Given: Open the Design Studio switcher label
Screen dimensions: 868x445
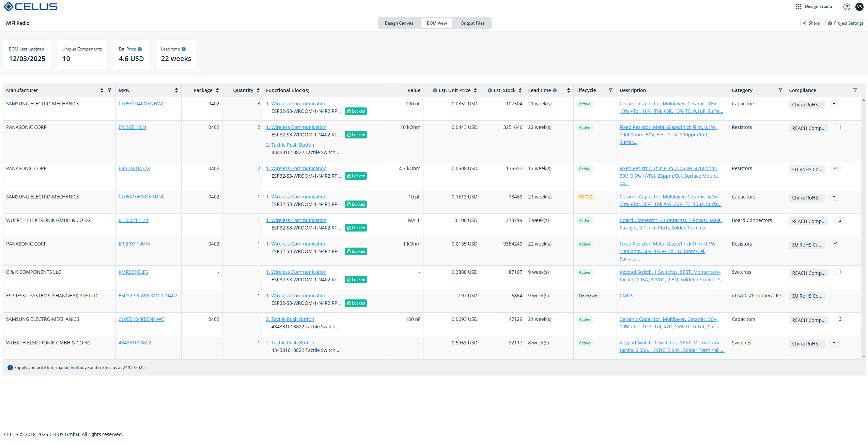Looking at the screenshot, I should point(818,6).
